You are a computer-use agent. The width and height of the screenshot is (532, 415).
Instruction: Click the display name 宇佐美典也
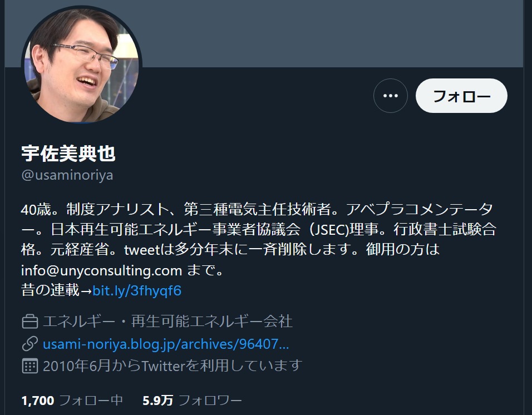[68, 154]
